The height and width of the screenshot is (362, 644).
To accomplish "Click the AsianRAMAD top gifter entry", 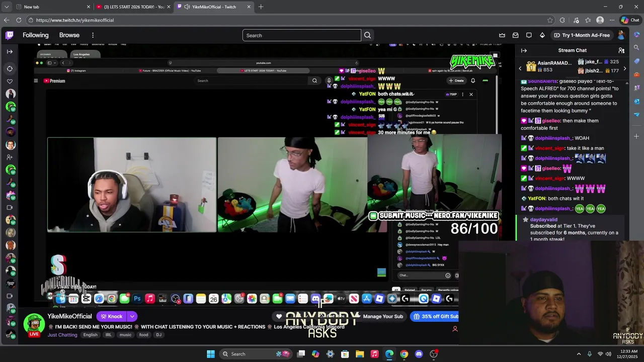I will [x=549, y=66].
